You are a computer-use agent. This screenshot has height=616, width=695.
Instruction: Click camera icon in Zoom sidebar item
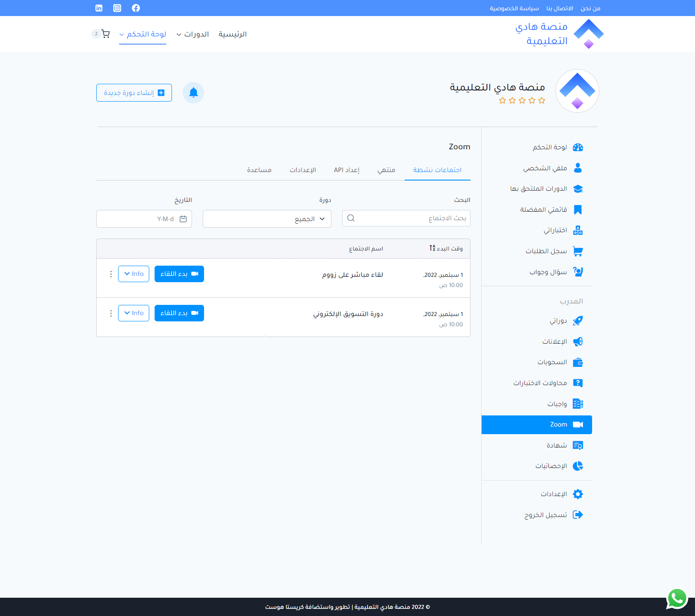[x=578, y=425]
